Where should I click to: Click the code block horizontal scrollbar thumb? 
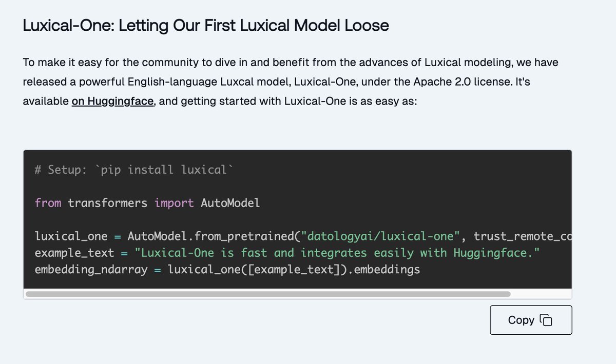267,294
